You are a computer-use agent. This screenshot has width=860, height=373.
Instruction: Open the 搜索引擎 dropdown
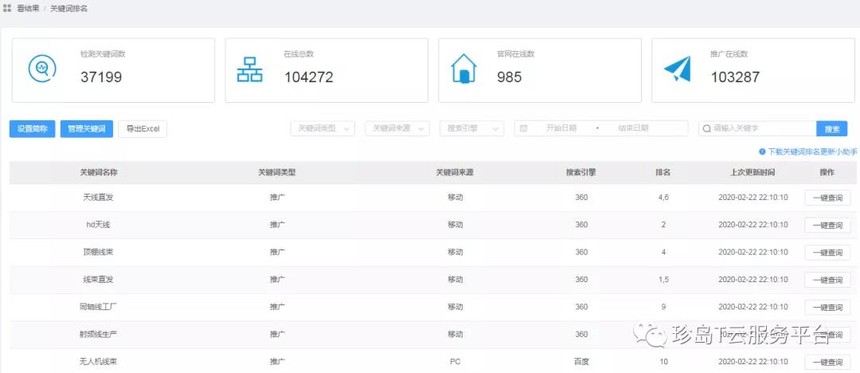point(472,128)
